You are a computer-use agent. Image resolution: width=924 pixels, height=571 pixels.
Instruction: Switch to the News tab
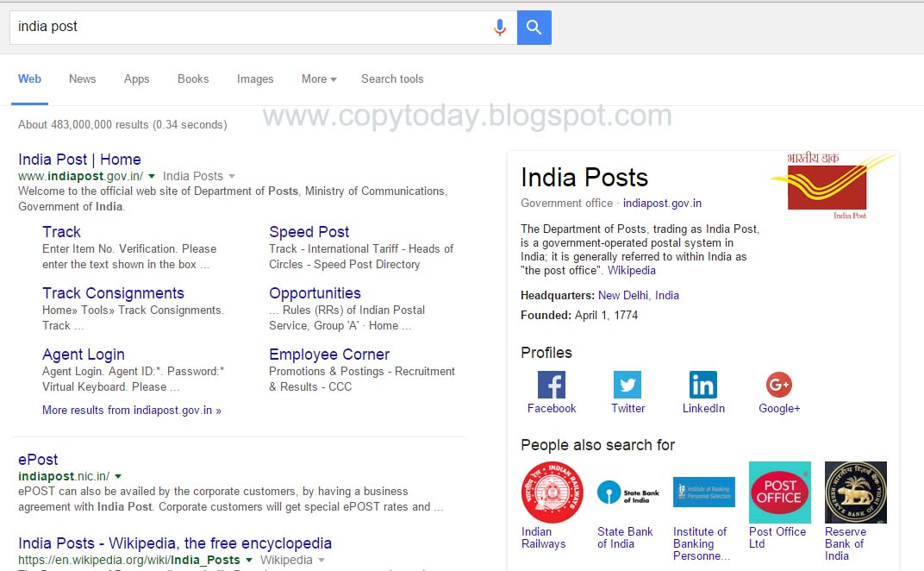click(83, 79)
